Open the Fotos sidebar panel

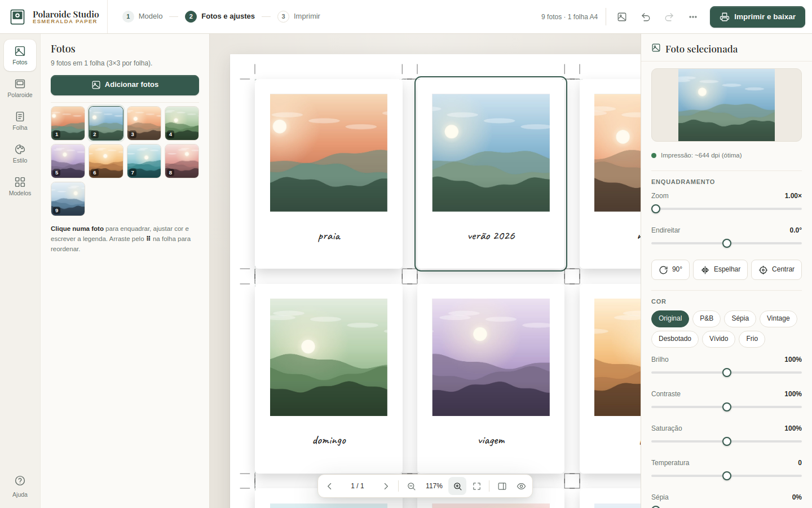20,55
